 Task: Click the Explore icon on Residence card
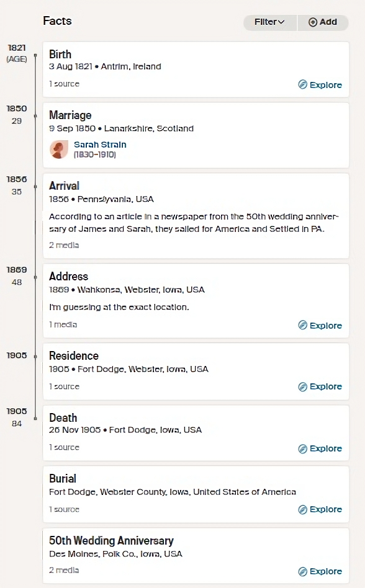coord(302,386)
